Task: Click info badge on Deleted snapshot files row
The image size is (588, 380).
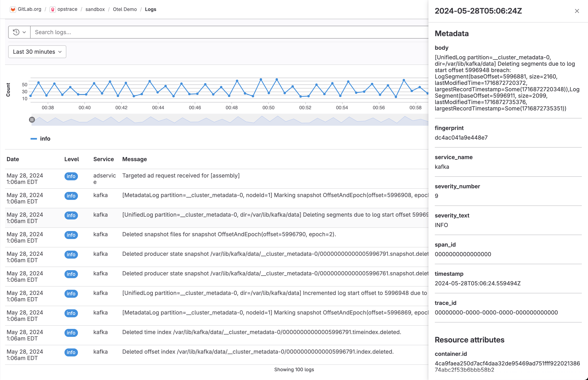Action: 71,235
